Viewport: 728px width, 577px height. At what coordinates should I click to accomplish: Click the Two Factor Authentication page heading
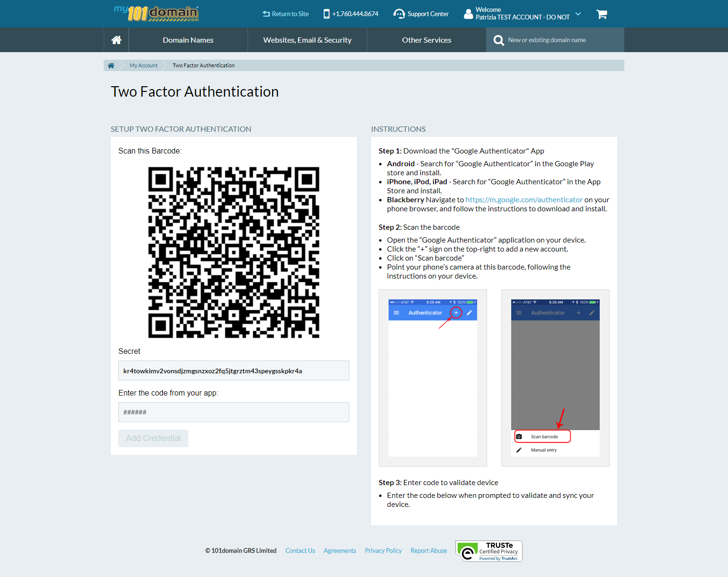click(195, 91)
